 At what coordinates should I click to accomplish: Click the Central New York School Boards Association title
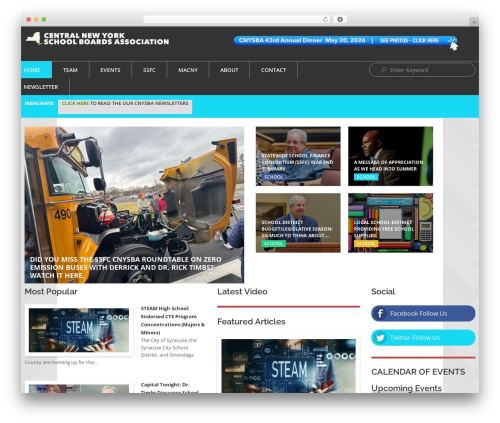pyautogui.click(x=106, y=38)
